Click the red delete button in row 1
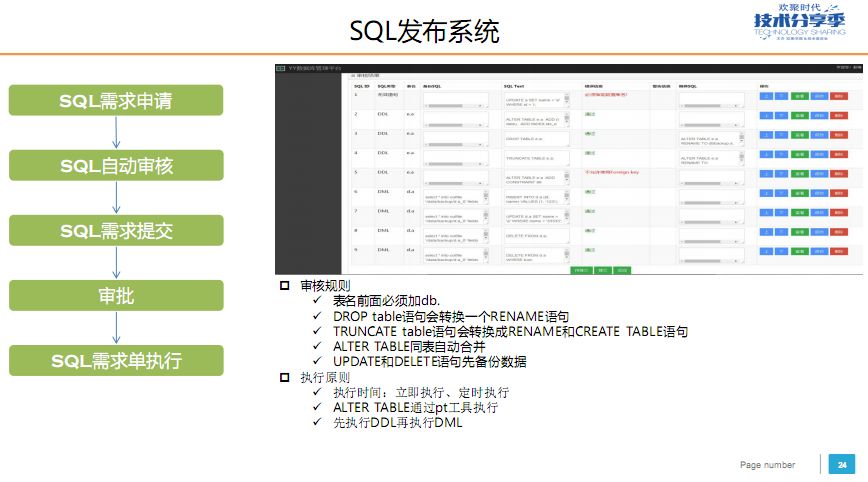The width and height of the screenshot is (868, 482). tap(839, 96)
